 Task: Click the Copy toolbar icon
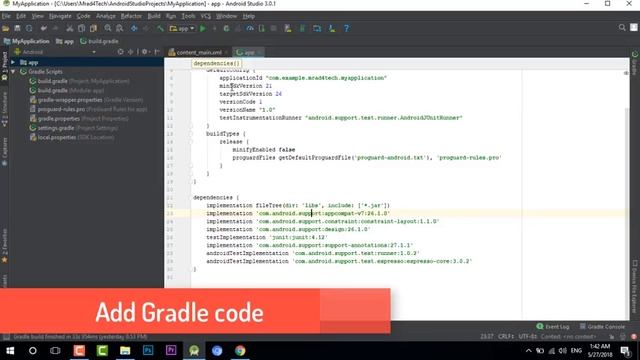tap(82, 29)
